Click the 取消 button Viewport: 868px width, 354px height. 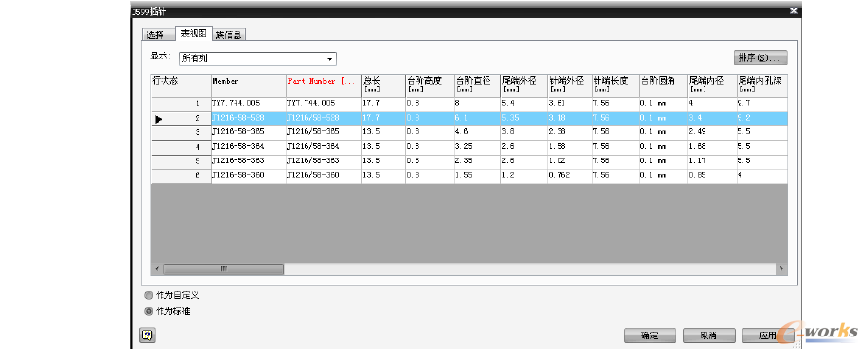(709, 336)
